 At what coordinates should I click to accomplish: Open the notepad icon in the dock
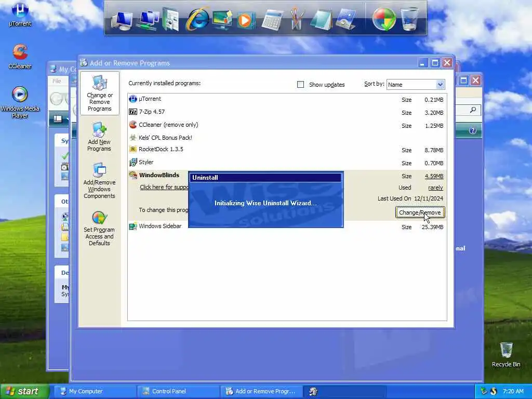pyautogui.click(x=321, y=20)
